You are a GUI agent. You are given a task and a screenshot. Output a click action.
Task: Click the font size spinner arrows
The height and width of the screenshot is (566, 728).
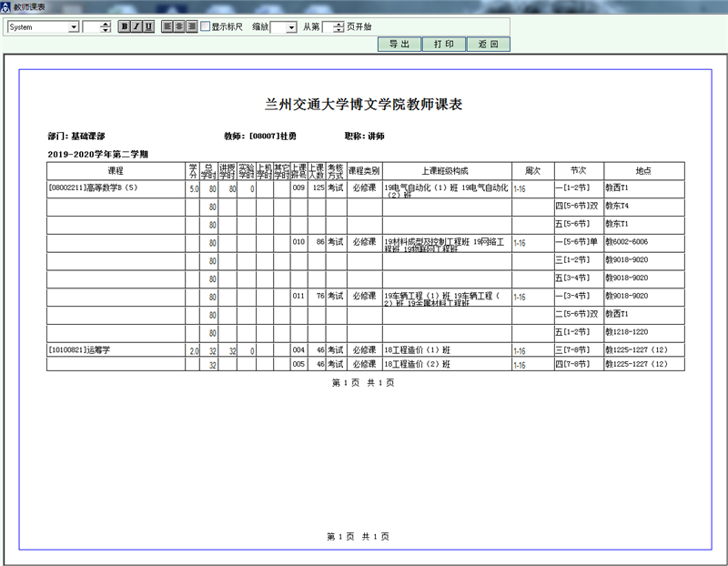106,27
